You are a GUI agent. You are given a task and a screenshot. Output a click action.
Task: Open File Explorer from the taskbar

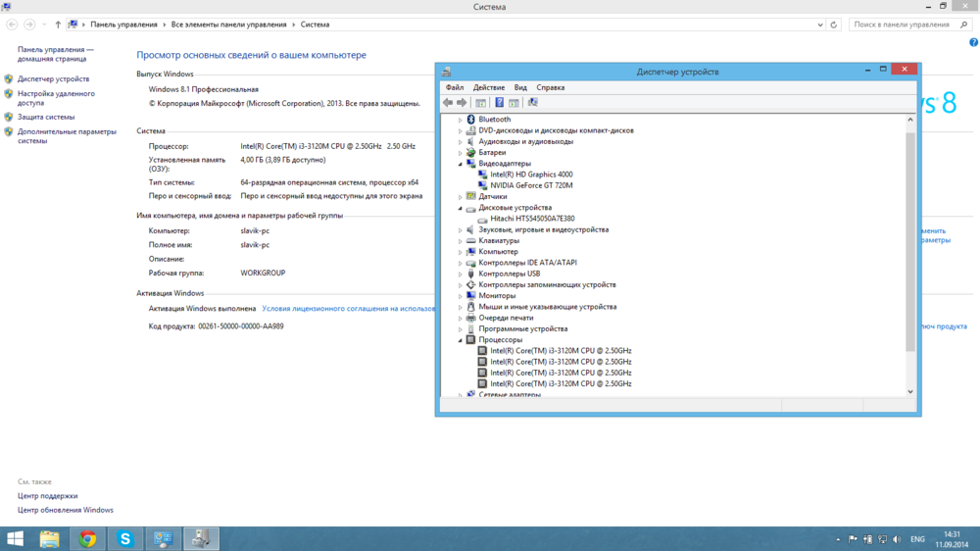pyautogui.click(x=49, y=538)
